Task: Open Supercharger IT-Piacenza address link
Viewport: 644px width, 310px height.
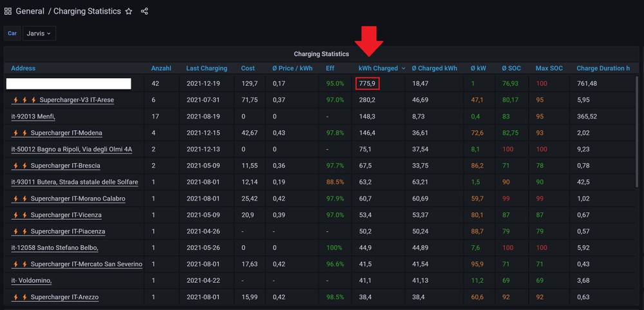Action: pyautogui.click(x=68, y=231)
